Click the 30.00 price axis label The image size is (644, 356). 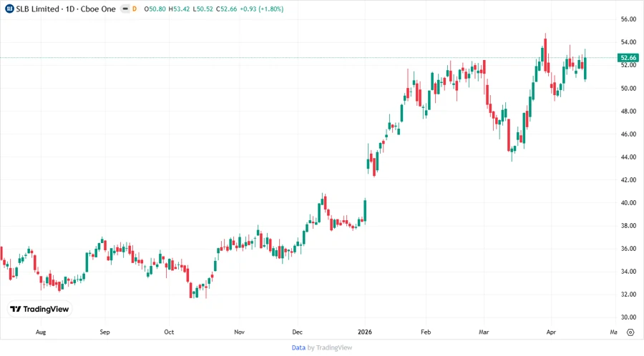[628, 317]
